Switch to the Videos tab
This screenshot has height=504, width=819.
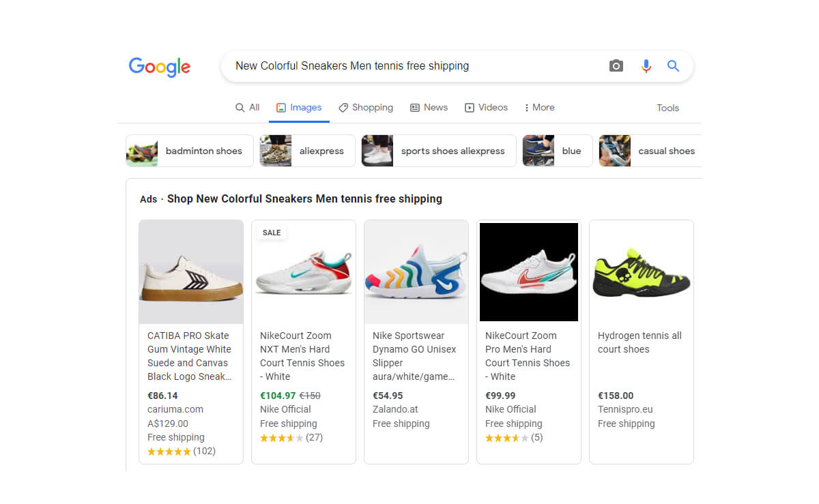coord(486,107)
